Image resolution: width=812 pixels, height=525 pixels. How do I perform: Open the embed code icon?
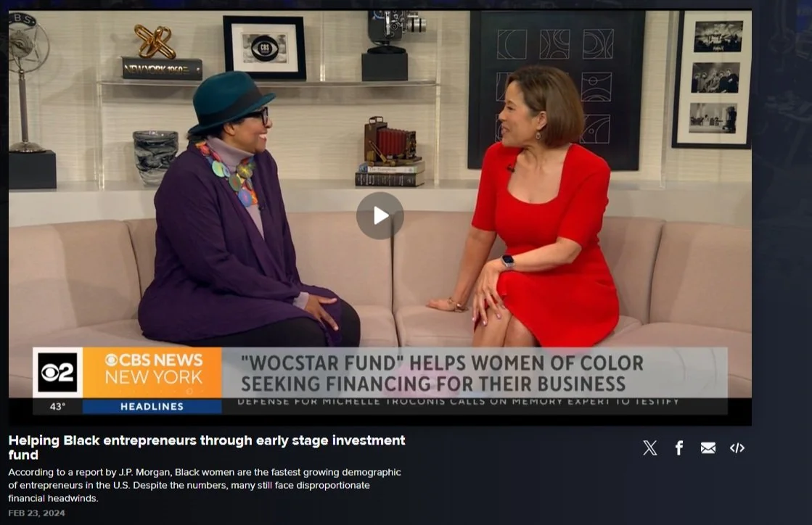[x=737, y=448]
